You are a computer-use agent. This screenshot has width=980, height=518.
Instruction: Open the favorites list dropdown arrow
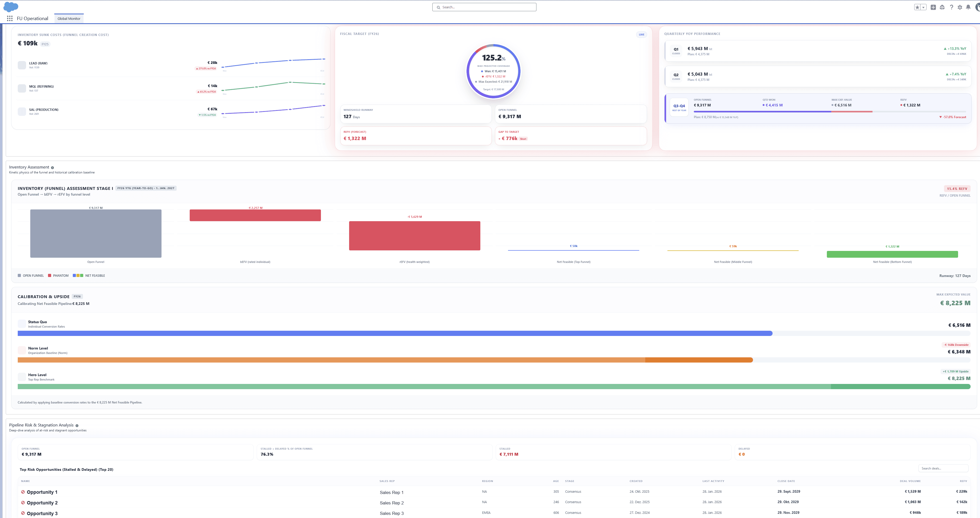click(923, 7)
